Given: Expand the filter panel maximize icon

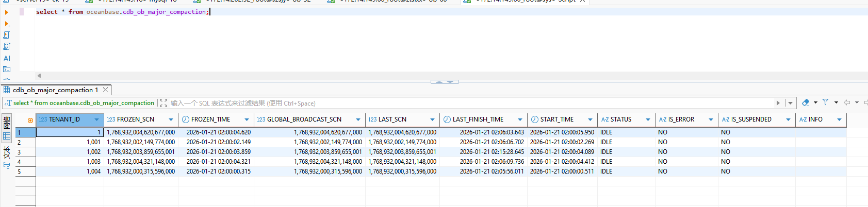Looking at the screenshot, I should (163, 103).
